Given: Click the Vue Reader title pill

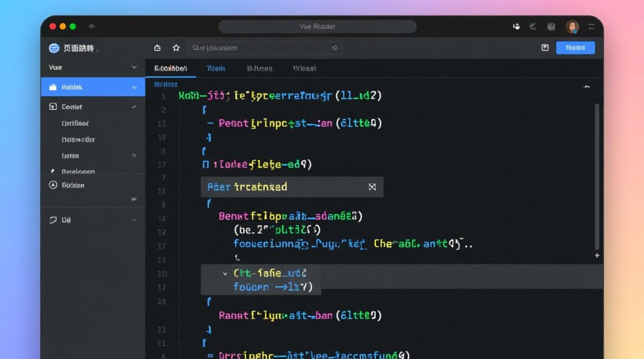Looking at the screenshot, I should [x=318, y=27].
